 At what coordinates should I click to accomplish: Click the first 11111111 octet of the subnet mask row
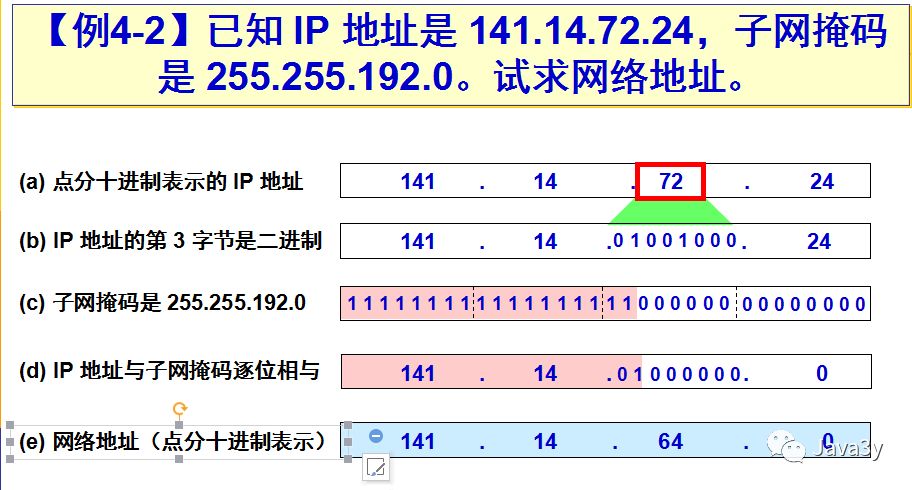(x=409, y=303)
